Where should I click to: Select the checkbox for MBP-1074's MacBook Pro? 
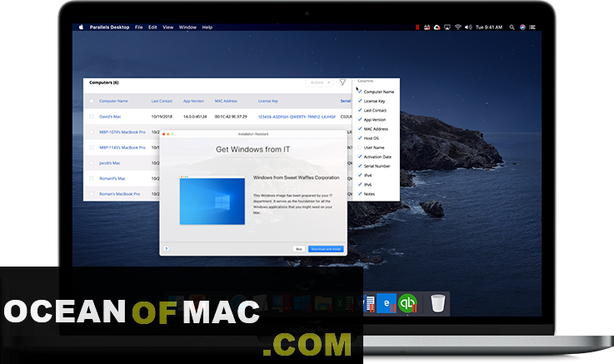[92, 132]
